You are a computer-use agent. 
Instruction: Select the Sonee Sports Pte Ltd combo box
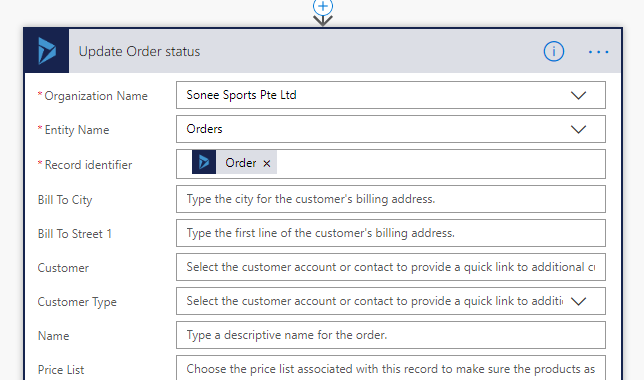click(391, 95)
